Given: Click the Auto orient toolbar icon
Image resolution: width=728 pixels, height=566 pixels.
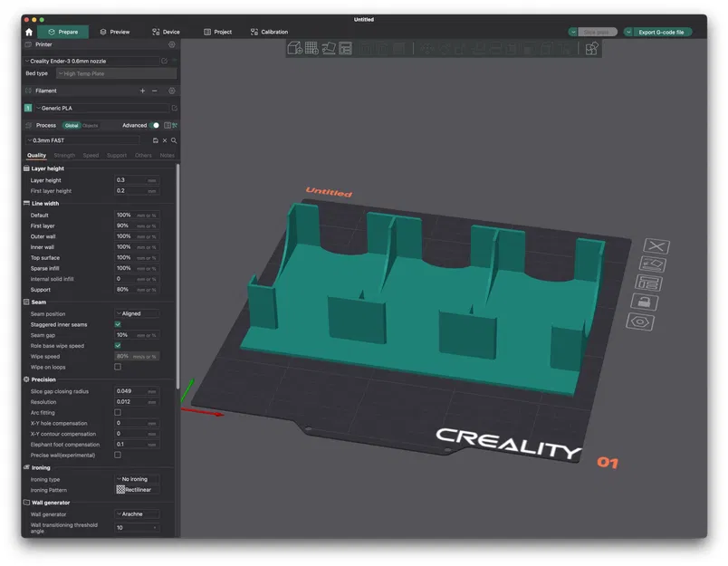Looking at the screenshot, I should [x=329, y=48].
